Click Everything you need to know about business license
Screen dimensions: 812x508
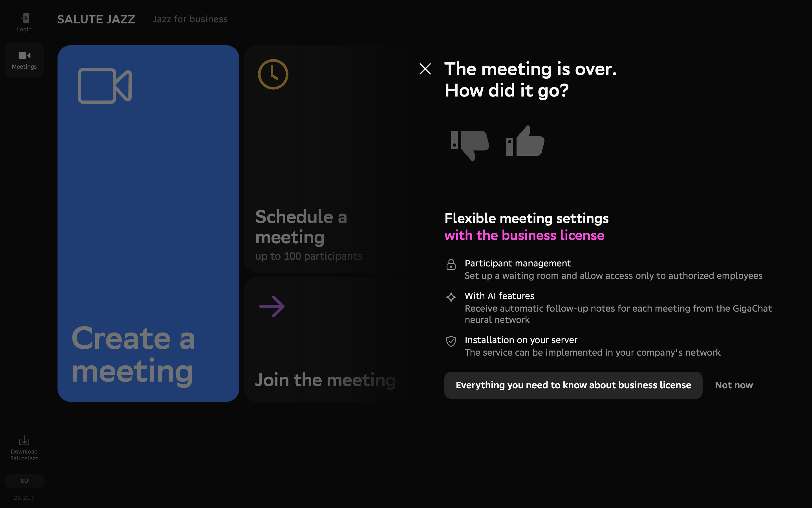point(573,385)
